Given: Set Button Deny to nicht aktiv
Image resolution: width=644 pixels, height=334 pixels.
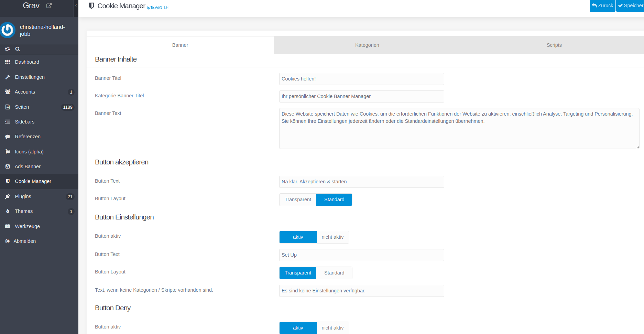Looking at the screenshot, I should 333,328.
